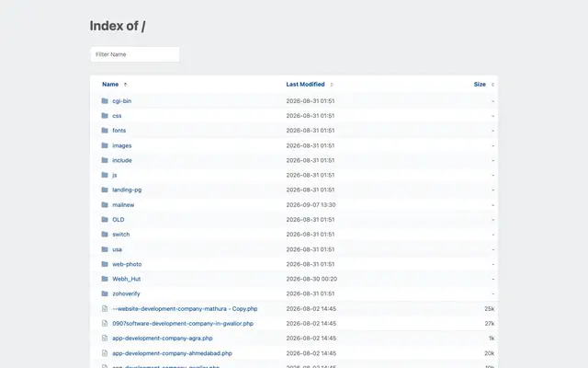Sort listing by Last Modified header

click(x=305, y=84)
